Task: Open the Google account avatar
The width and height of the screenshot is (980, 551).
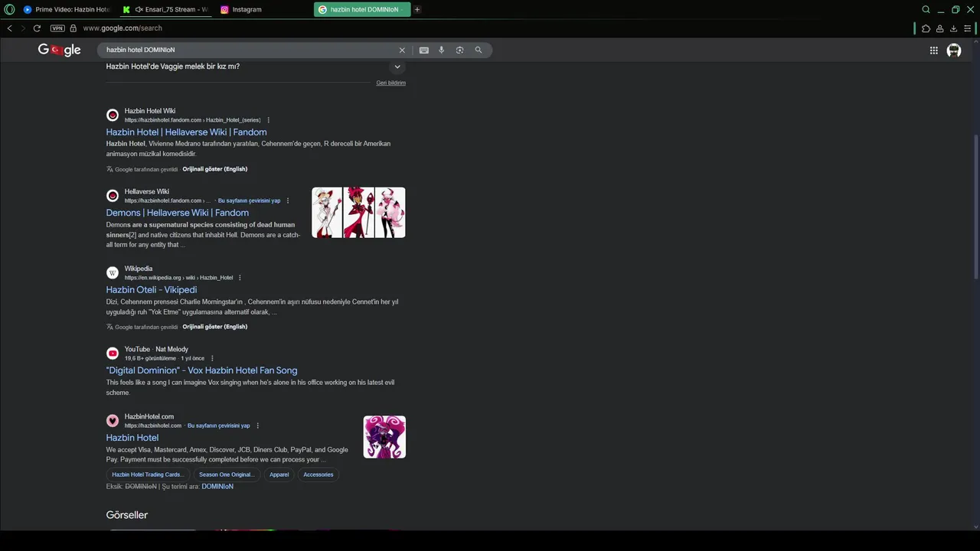Action: coord(954,51)
